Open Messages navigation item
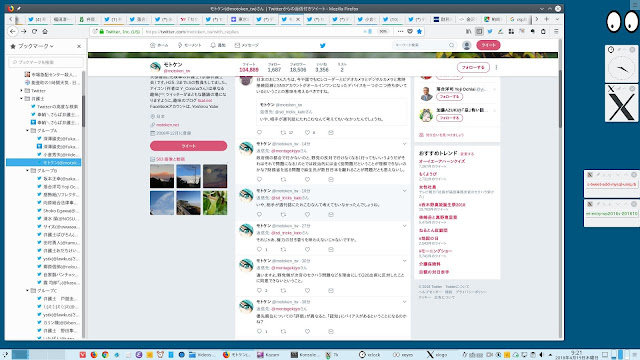The height and width of the screenshot is (360, 640). coord(247,45)
